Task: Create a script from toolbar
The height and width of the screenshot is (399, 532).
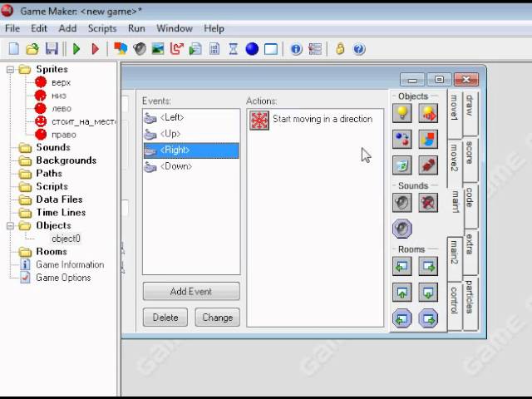Action: 195,49
